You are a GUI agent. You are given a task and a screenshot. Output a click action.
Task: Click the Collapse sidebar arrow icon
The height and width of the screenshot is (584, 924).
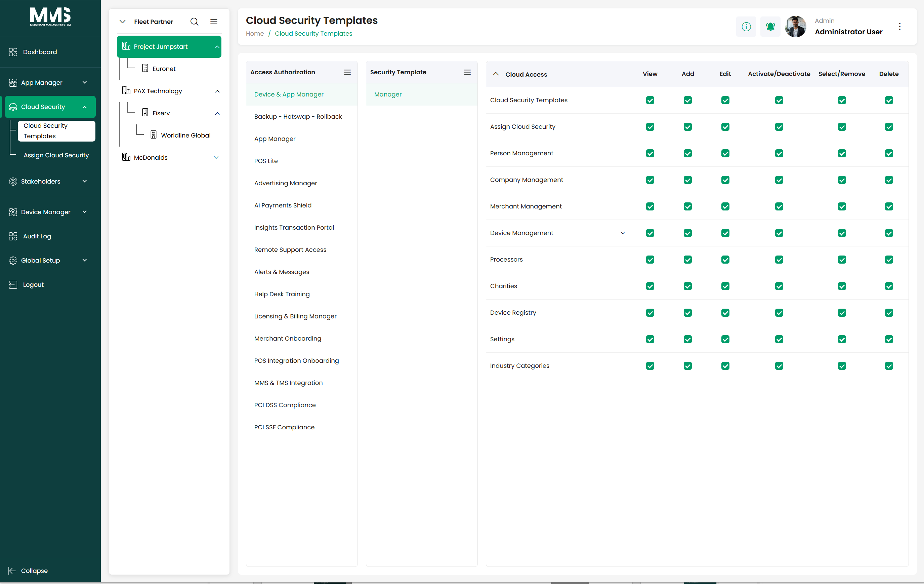(12, 571)
